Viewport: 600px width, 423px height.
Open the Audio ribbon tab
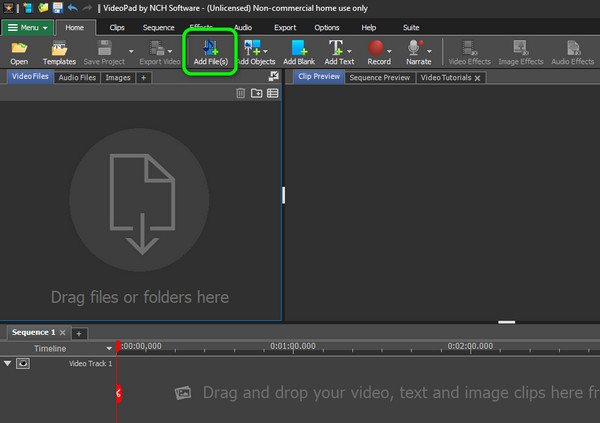[243, 28]
